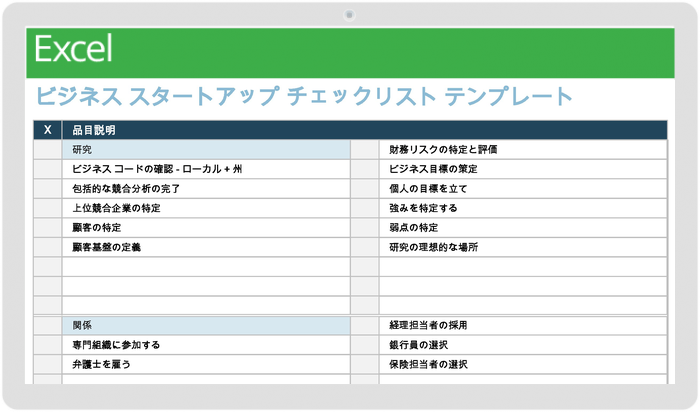
Task: Click the 専門組織に参加する cell
Action: coord(205,345)
